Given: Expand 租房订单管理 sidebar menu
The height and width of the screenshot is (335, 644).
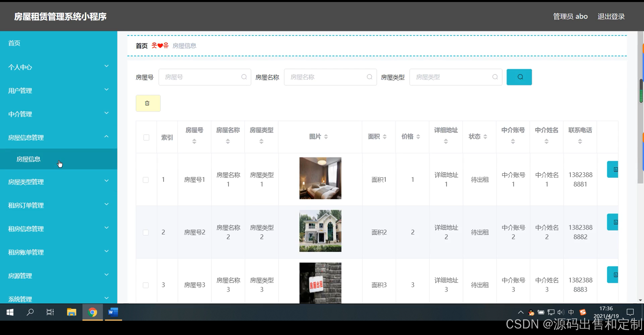Looking at the screenshot, I should (58, 205).
